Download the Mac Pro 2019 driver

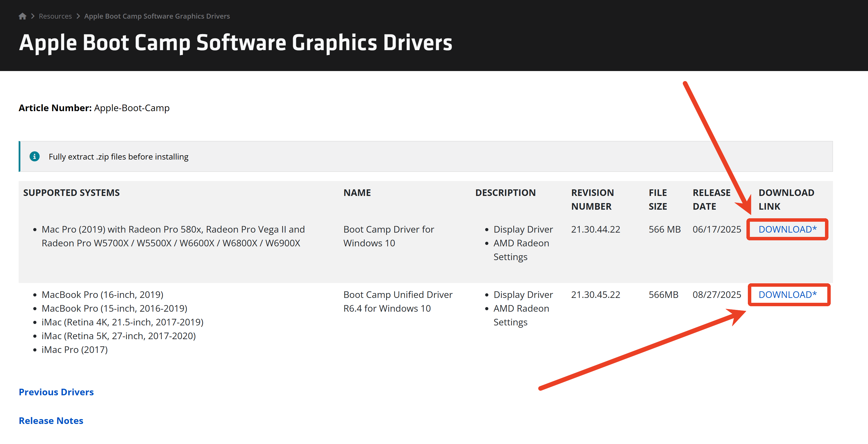click(x=787, y=229)
